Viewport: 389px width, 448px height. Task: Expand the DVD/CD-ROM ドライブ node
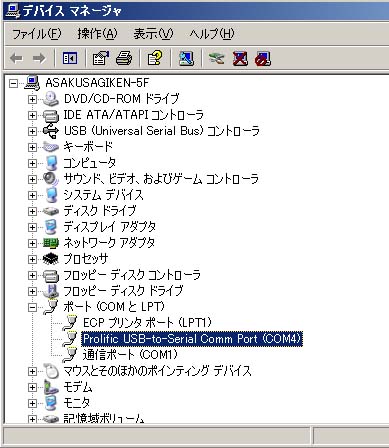point(32,99)
